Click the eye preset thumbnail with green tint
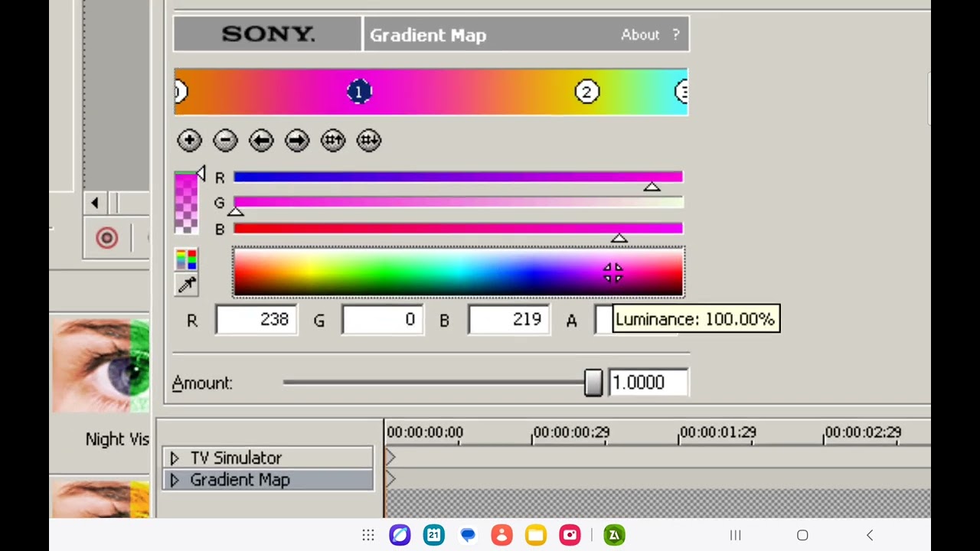 pos(100,365)
